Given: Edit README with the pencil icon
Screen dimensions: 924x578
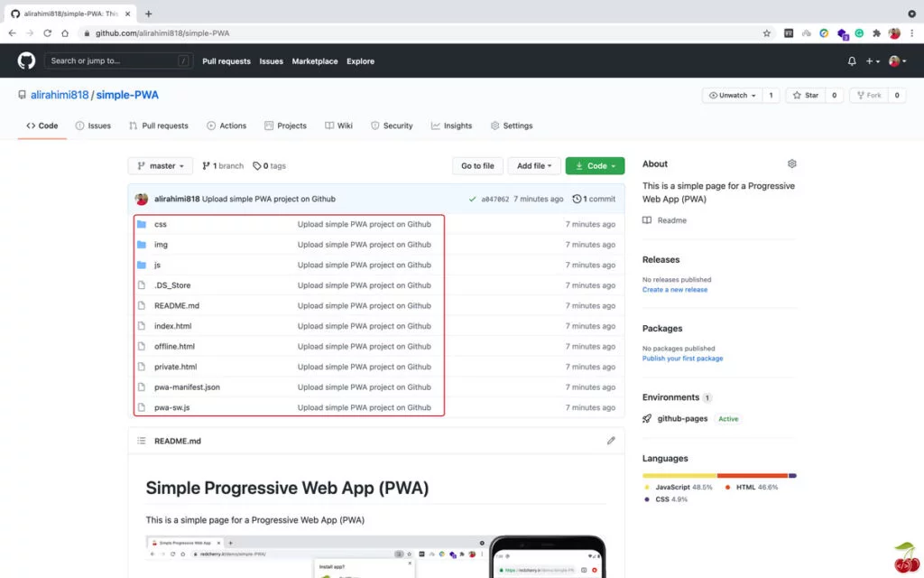Looking at the screenshot, I should (611, 441).
